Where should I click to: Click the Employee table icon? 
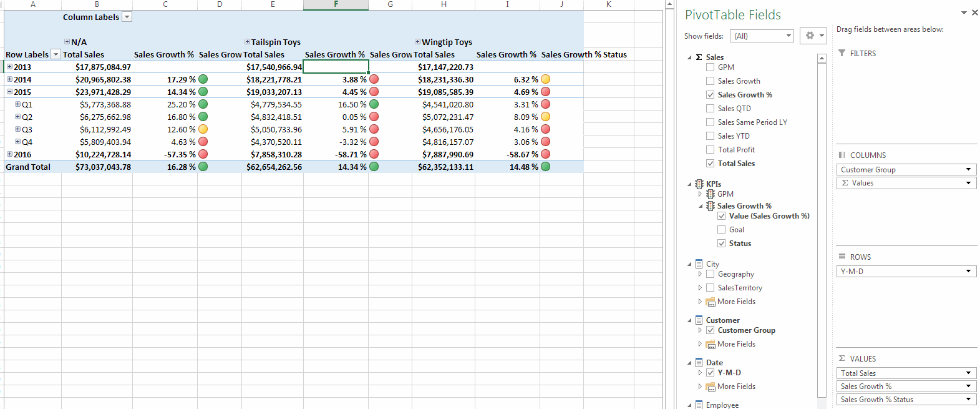699,405
